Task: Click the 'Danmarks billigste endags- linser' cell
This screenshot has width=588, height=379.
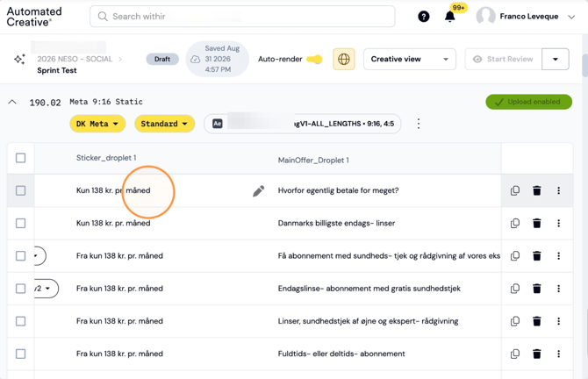Action: click(x=336, y=223)
